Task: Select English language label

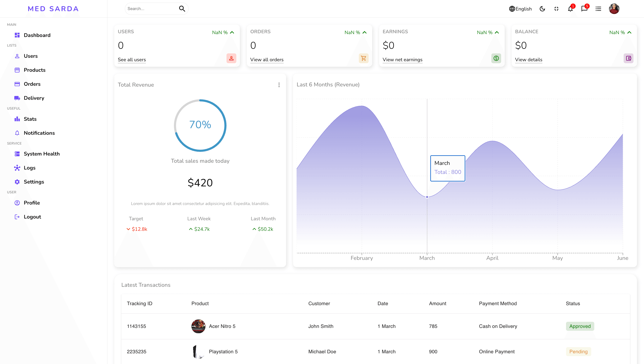Action: pyautogui.click(x=523, y=9)
